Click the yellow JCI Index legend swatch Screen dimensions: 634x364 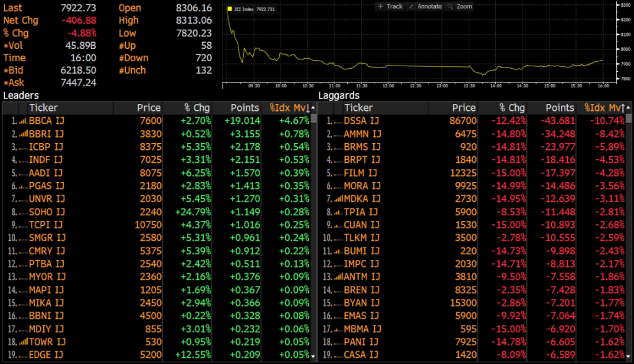(229, 9)
